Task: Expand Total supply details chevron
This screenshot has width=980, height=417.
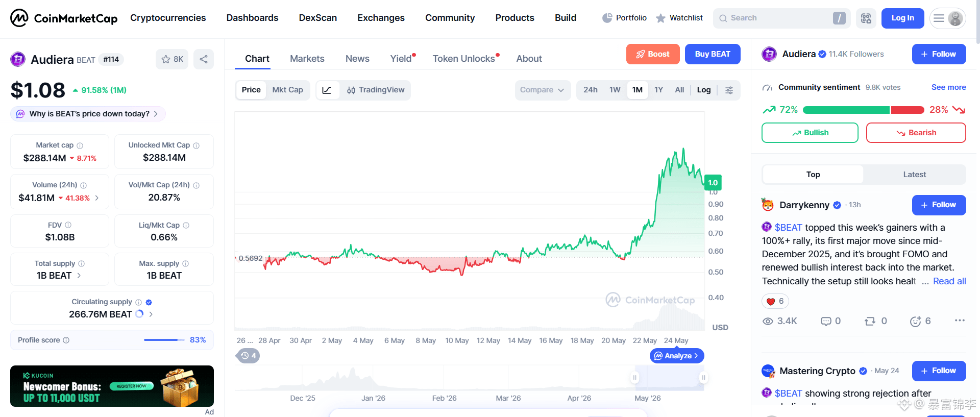Action: tap(79, 276)
